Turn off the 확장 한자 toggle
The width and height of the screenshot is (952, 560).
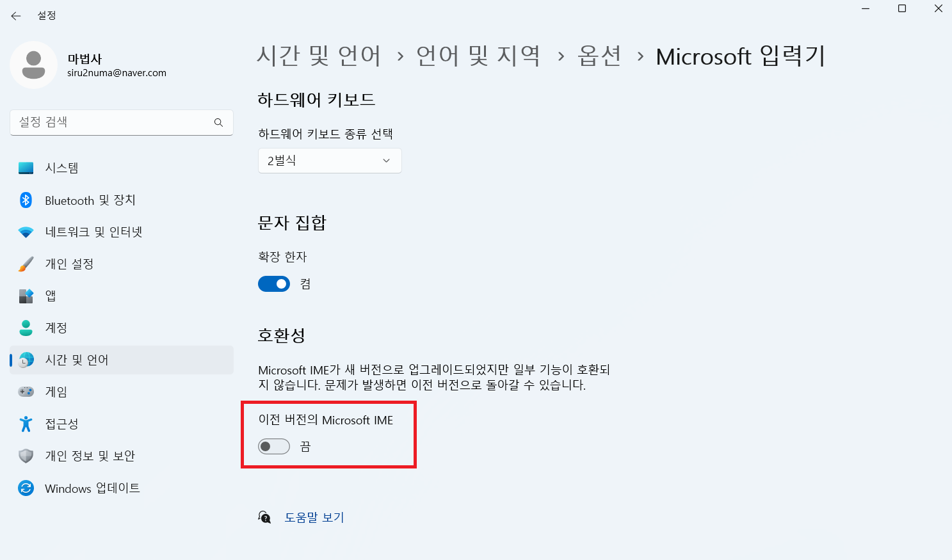[x=274, y=284]
